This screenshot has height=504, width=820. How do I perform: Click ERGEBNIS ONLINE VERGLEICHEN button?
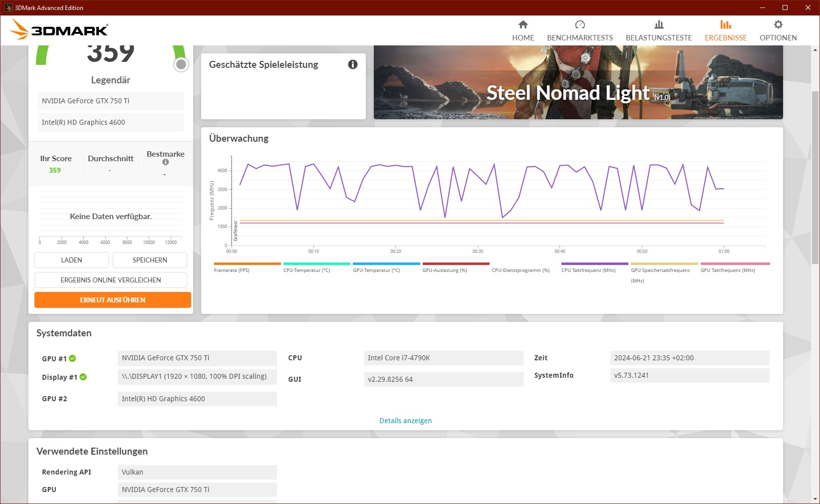pos(111,280)
